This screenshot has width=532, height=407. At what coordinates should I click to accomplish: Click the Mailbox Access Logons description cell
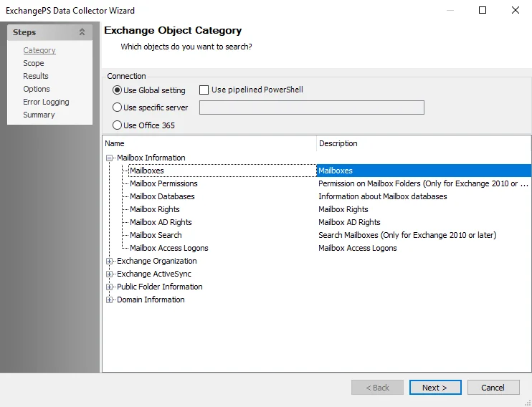(x=357, y=248)
